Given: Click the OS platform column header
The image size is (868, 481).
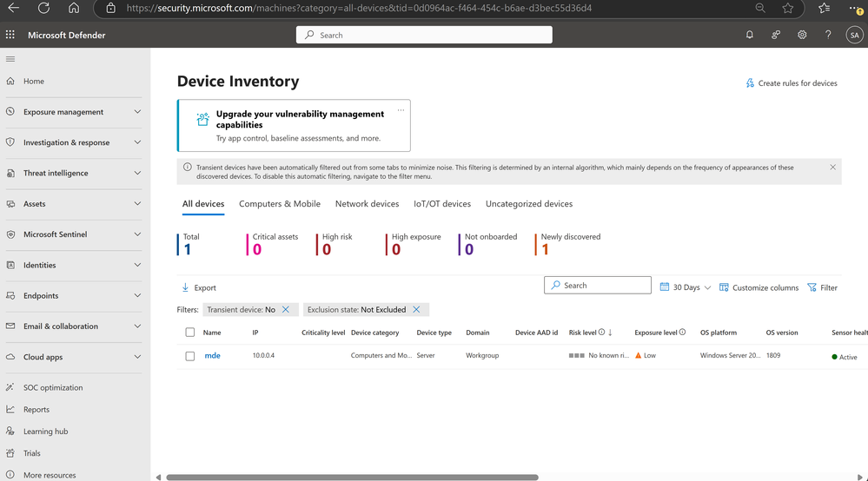Looking at the screenshot, I should click(719, 333).
